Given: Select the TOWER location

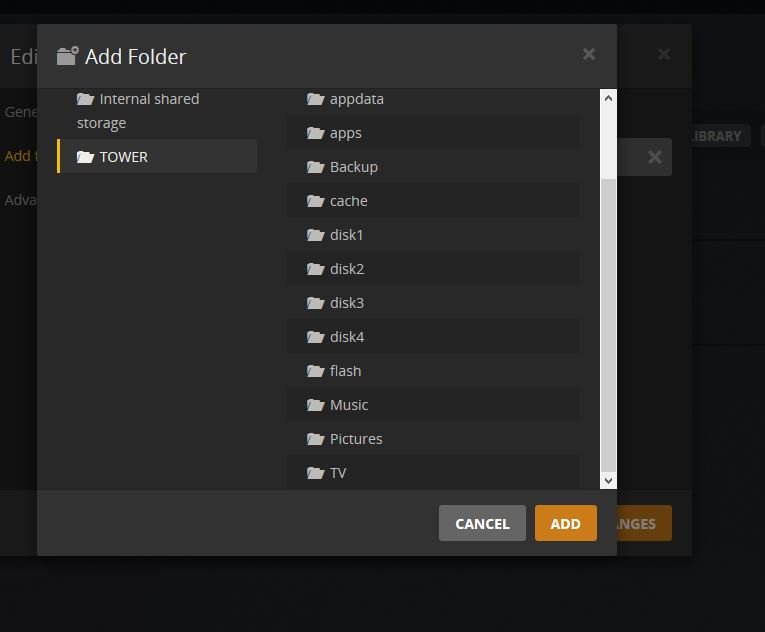Looking at the screenshot, I should (x=157, y=156).
